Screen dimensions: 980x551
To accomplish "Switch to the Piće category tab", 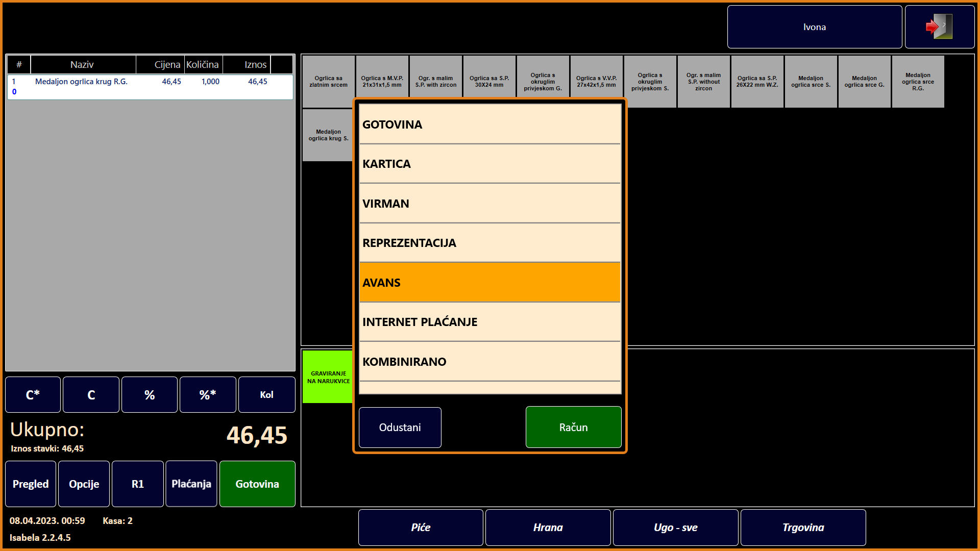I will pyautogui.click(x=421, y=528).
